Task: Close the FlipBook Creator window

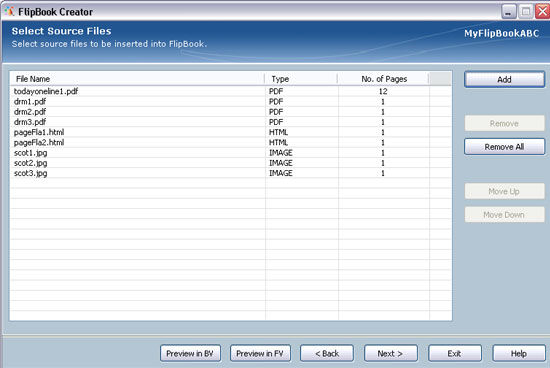Action: 542,12
